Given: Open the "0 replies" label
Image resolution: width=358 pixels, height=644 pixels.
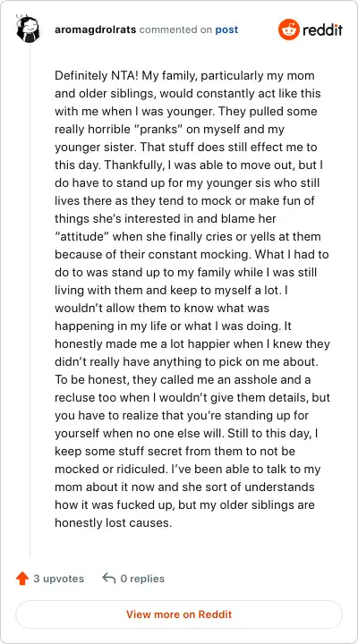Looking at the screenshot, I should (x=142, y=579).
